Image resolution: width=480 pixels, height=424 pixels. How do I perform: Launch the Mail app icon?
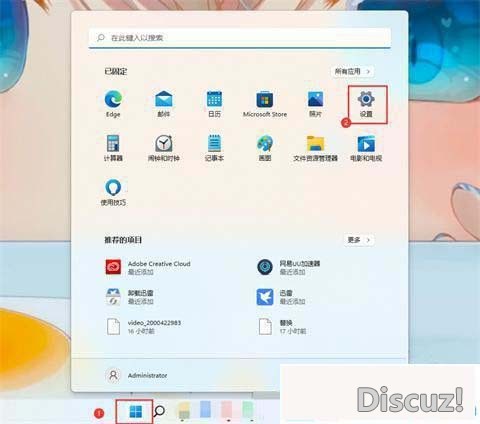(164, 104)
